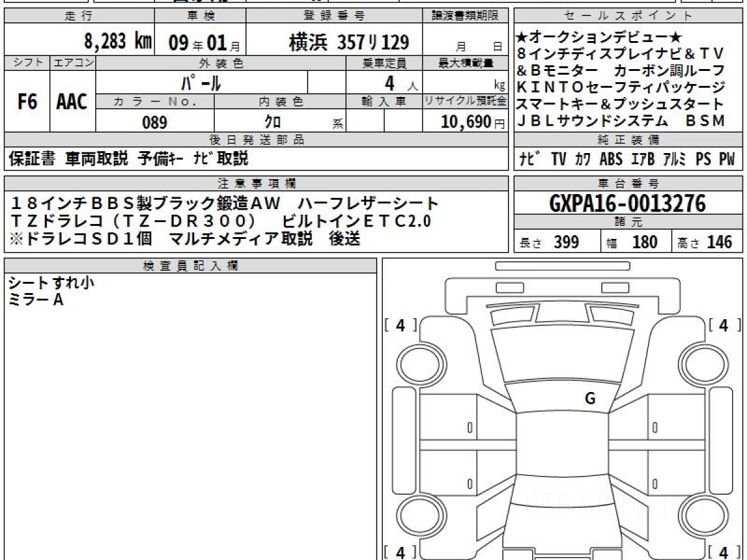Select recycle deposit amount 10,690円
747x560 pixels.
pos(473,123)
